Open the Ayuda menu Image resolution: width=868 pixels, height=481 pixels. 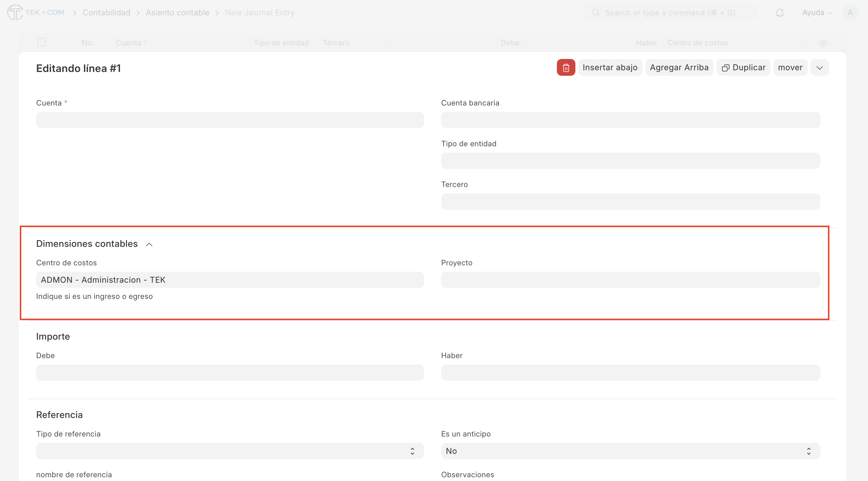[x=817, y=13]
